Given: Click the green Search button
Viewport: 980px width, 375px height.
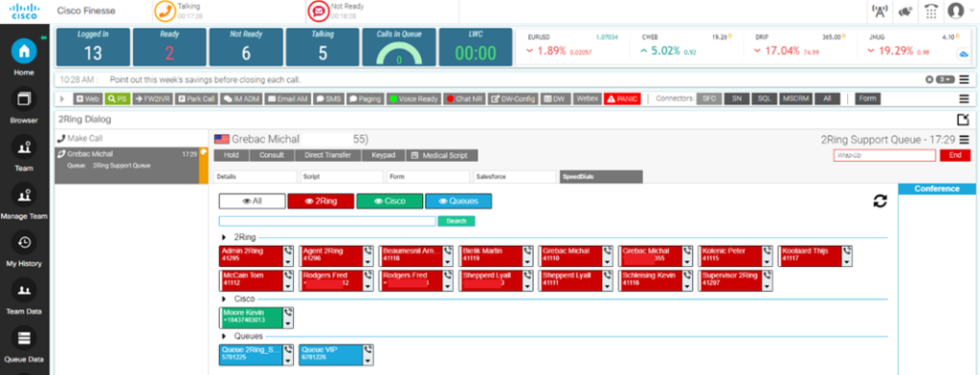Looking at the screenshot, I should 457,221.
